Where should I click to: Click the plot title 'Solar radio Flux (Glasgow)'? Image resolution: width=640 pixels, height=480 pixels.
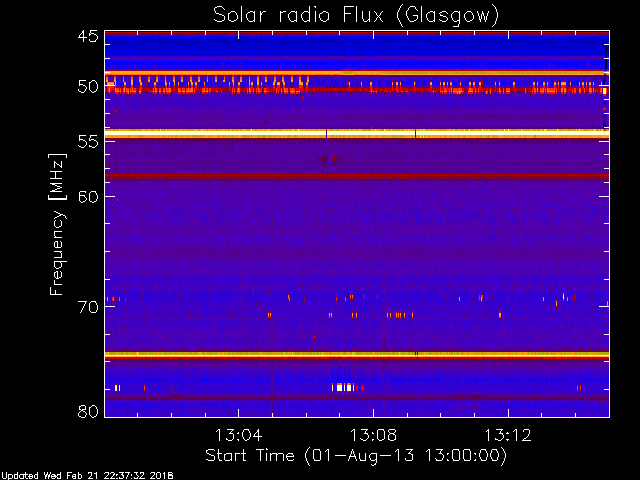point(356,16)
